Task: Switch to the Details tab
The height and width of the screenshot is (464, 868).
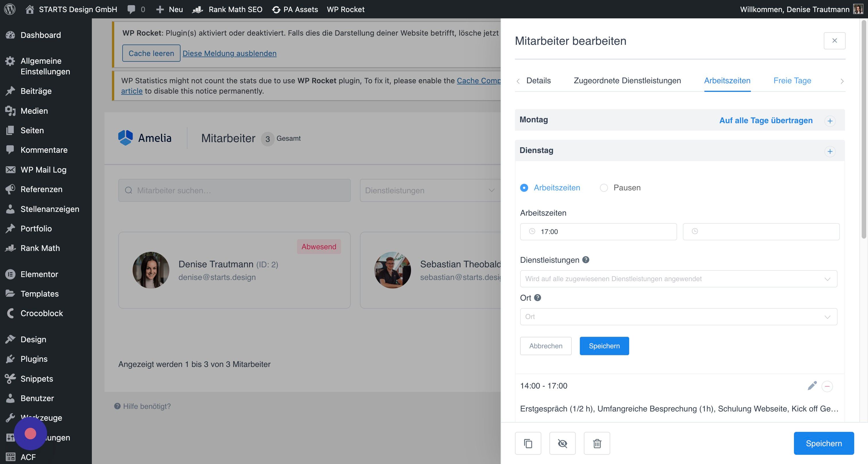Action: point(538,80)
